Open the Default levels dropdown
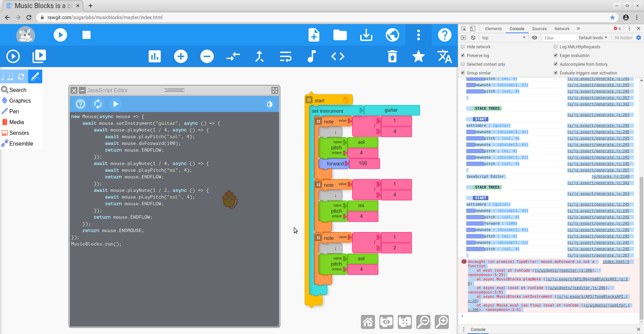 point(593,38)
